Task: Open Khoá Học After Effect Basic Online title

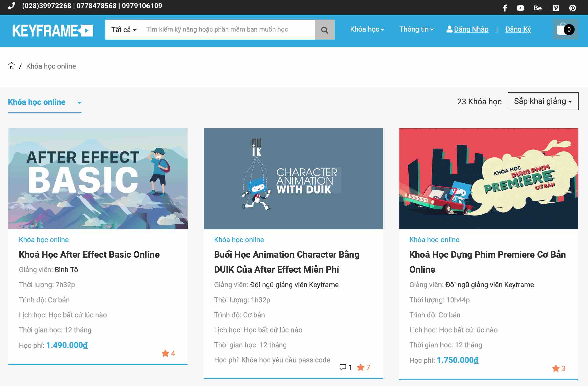Action: pos(89,255)
